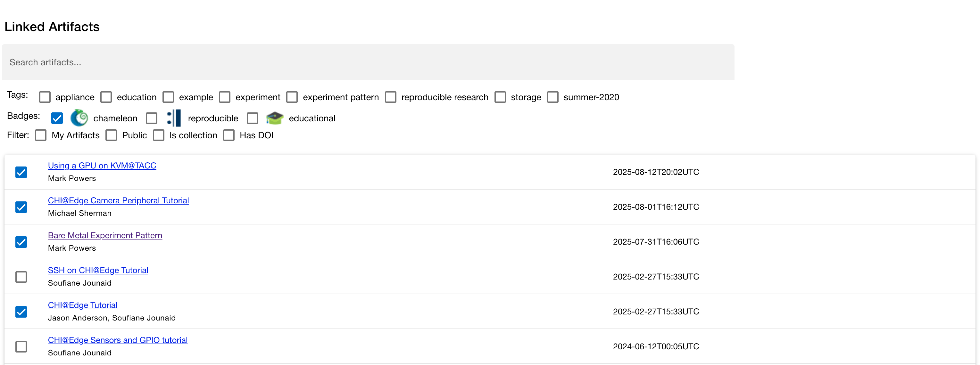Click timestamp 2025-07-31T16:06UTC
The width and height of the screenshot is (980, 365).
(x=656, y=242)
